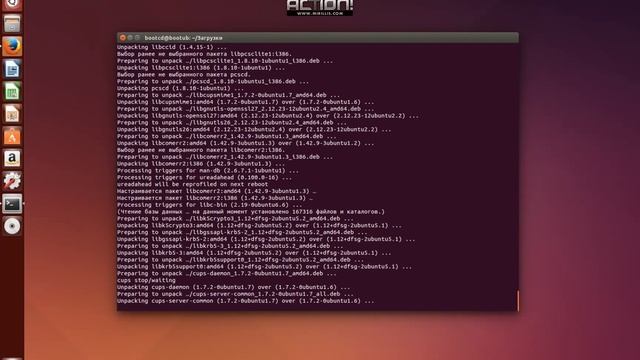
Task: Click the line "Unpacking libccid (1.4.15-1) ..."
Action: tap(171, 47)
